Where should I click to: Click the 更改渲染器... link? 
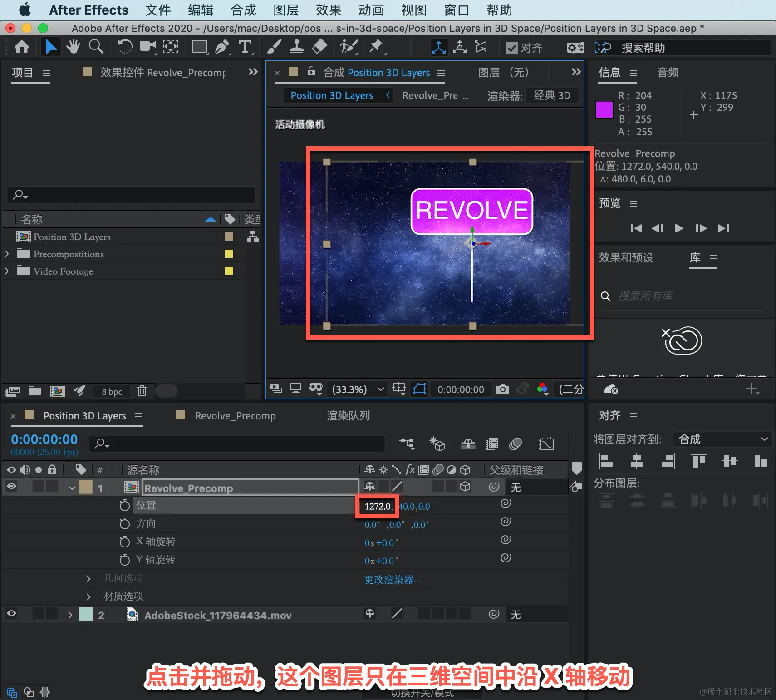392,580
